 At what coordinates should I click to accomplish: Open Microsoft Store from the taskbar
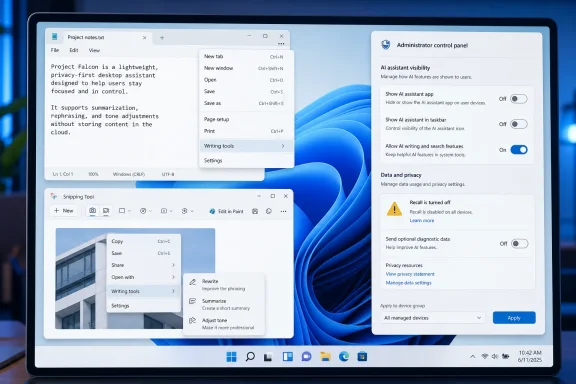coord(362,356)
